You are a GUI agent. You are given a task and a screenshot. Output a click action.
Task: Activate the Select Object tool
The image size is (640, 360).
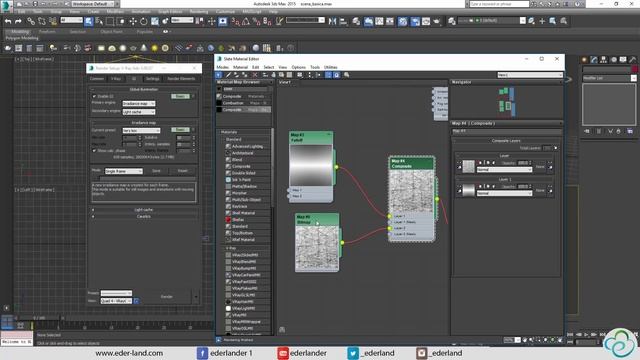point(89,21)
